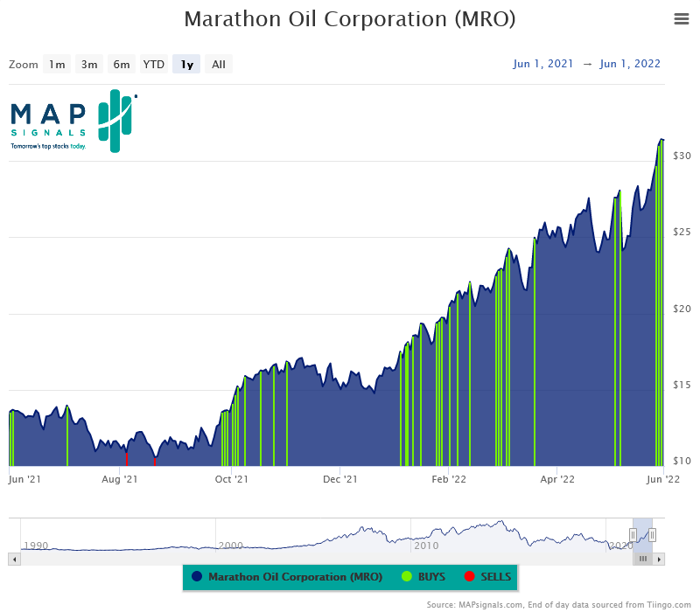Select the YTD zoom range
This screenshot has width=700, height=612.
coord(154,64)
